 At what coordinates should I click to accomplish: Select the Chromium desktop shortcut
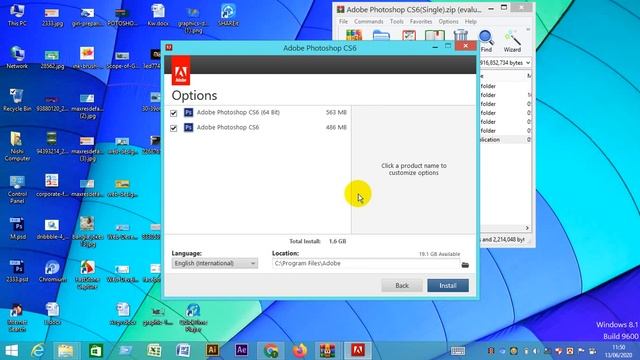point(52,271)
